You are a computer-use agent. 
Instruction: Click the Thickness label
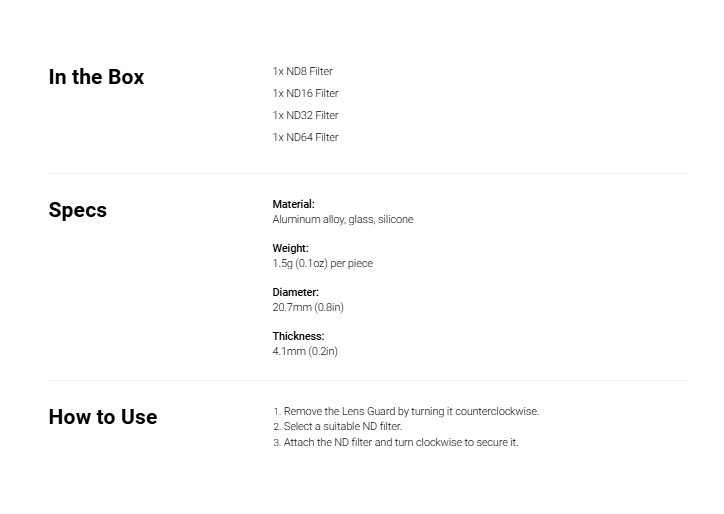[298, 336]
